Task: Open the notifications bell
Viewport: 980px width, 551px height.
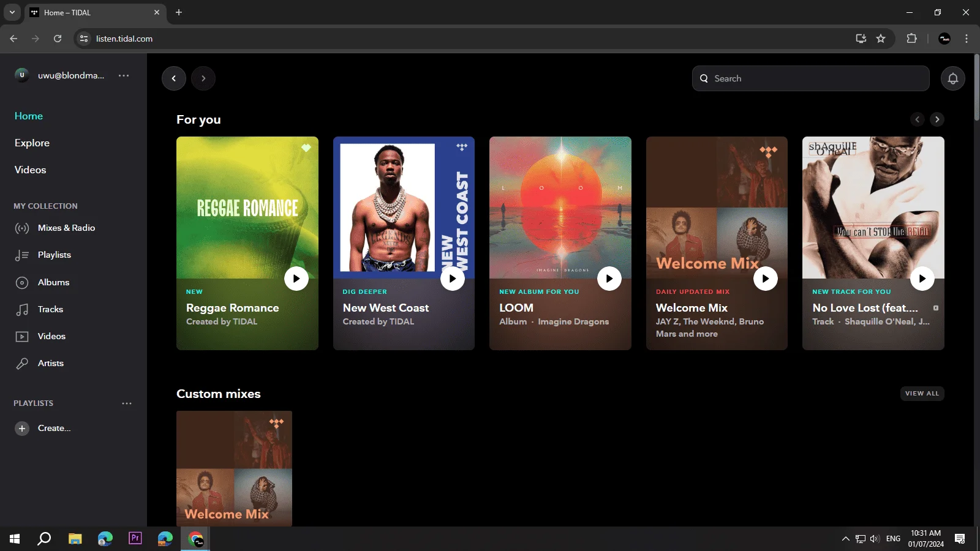Action: pos(953,78)
